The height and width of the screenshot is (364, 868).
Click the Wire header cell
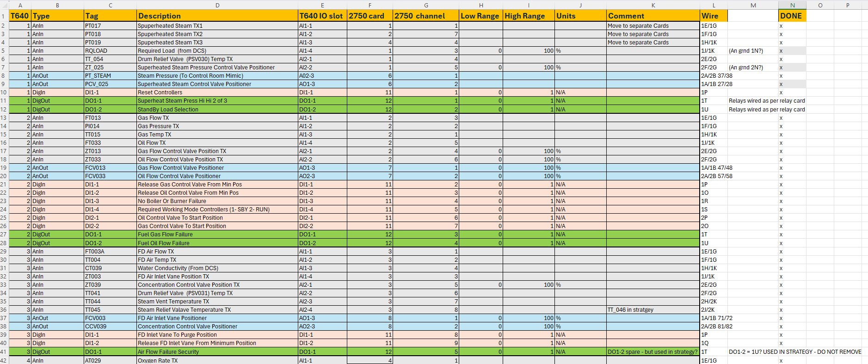click(x=713, y=16)
